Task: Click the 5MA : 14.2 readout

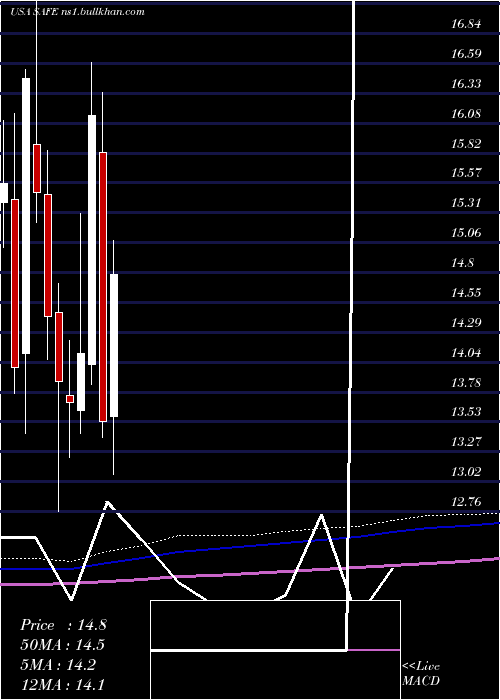Action: [x=58, y=665]
